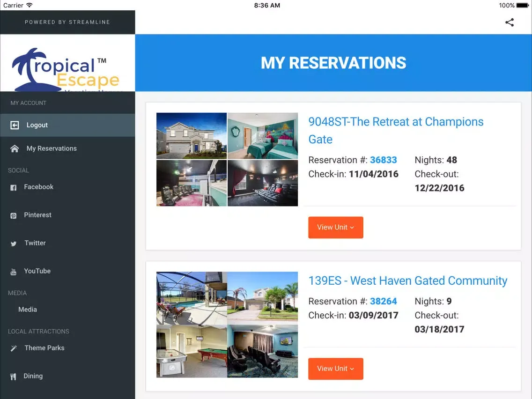
Task: Tap the battery icon in status bar
Action: pos(523,6)
